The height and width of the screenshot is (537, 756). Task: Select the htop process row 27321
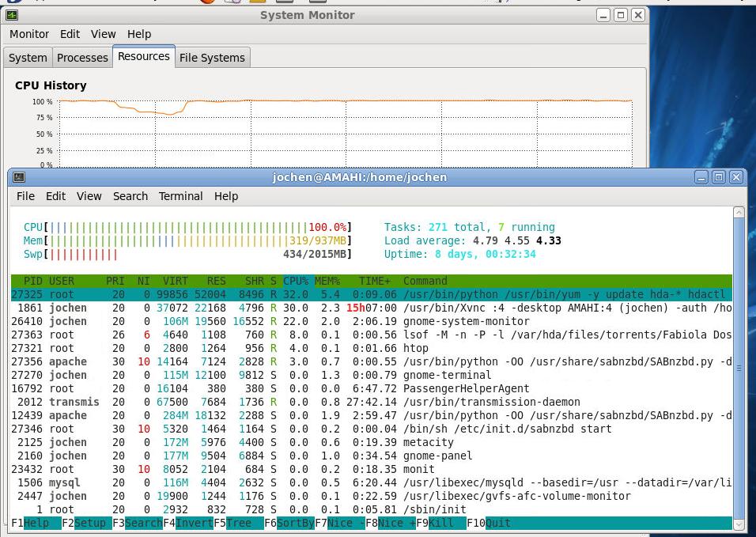pos(371,349)
